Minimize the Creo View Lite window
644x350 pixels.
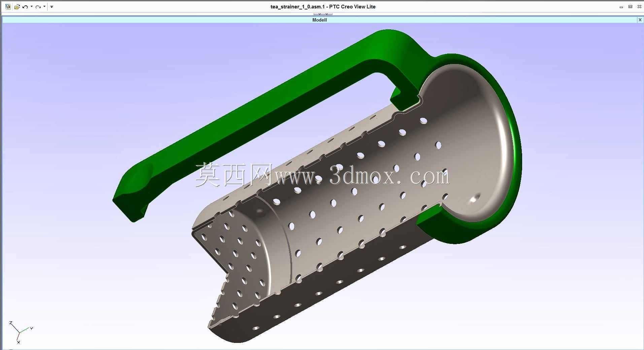point(621,7)
